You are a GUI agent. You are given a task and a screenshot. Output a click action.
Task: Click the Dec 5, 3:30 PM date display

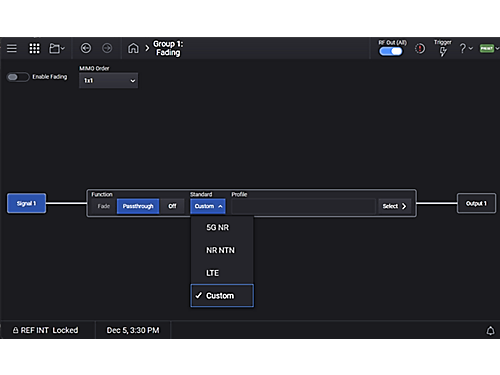click(133, 330)
